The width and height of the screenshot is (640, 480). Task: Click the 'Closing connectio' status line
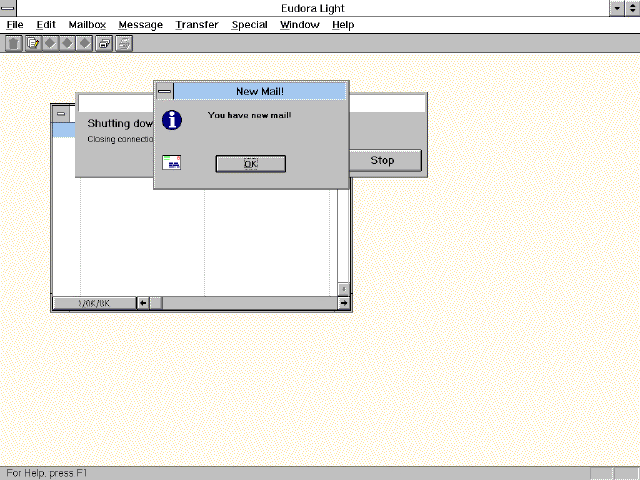coord(120,139)
